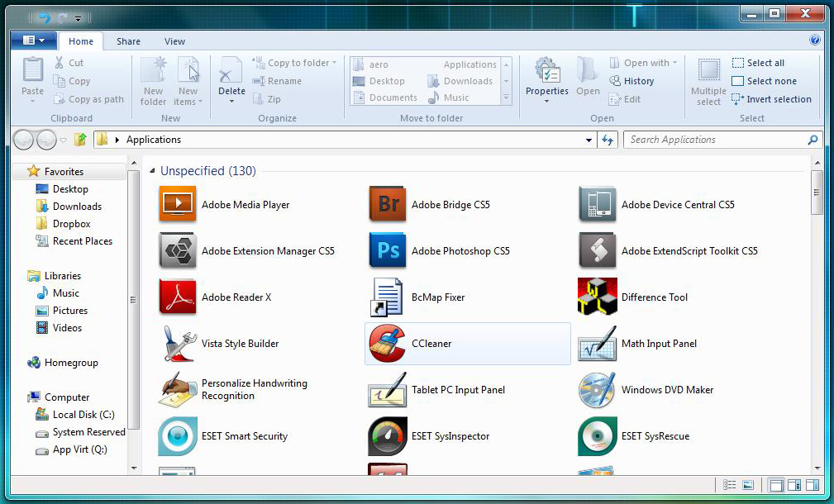Viewport: 834px width, 504px height.
Task: Select the Windows DVD Maker icon
Action: pyautogui.click(x=598, y=390)
